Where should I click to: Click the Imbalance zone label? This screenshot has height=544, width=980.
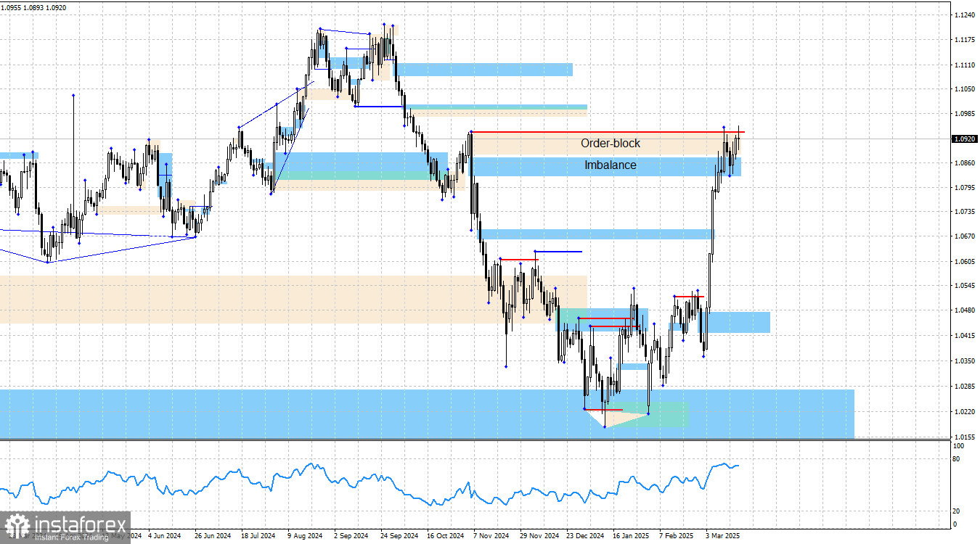click(x=610, y=165)
